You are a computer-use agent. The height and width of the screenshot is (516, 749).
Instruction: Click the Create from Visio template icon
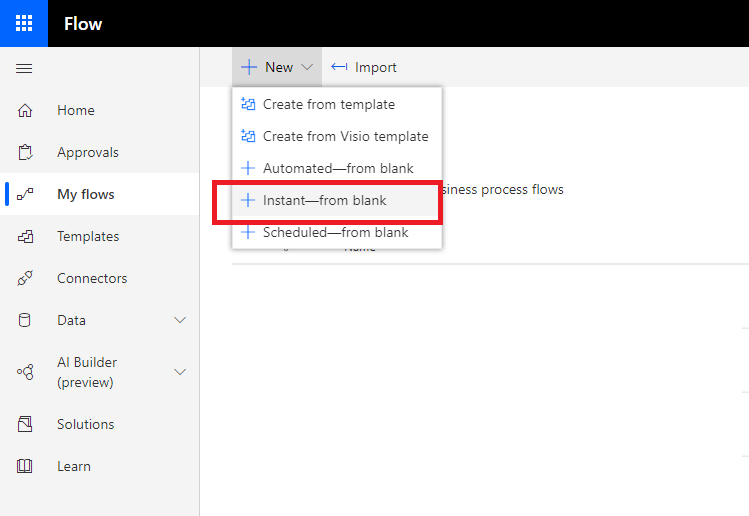[x=248, y=136]
